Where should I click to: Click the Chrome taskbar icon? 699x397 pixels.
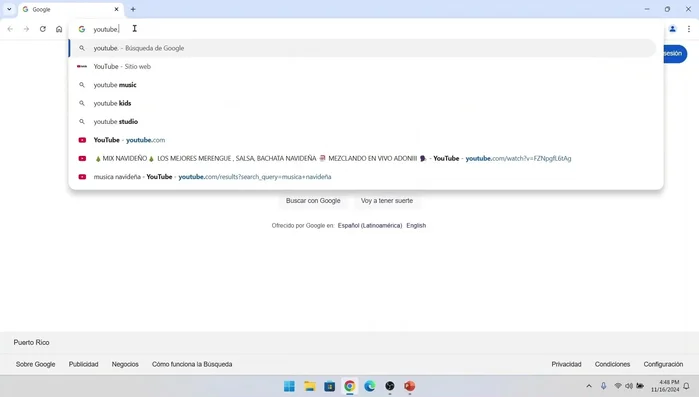pyautogui.click(x=350, y=386)
